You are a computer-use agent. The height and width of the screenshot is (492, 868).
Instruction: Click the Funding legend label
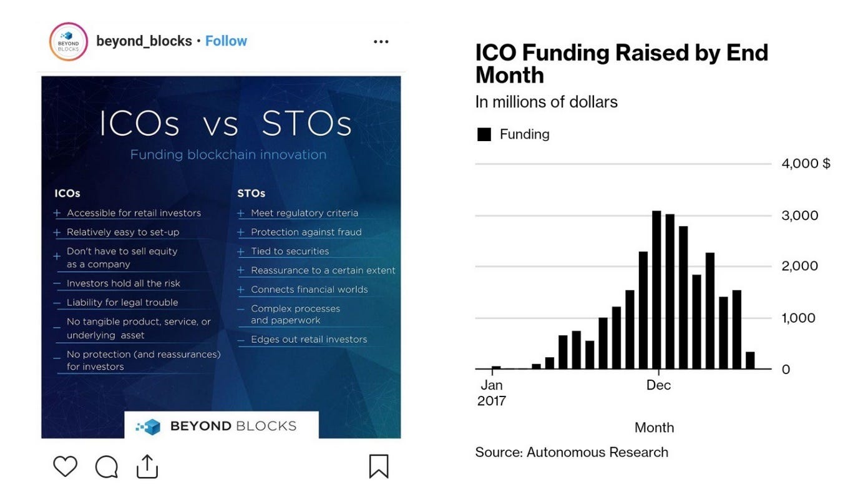[x=524, y=134]
